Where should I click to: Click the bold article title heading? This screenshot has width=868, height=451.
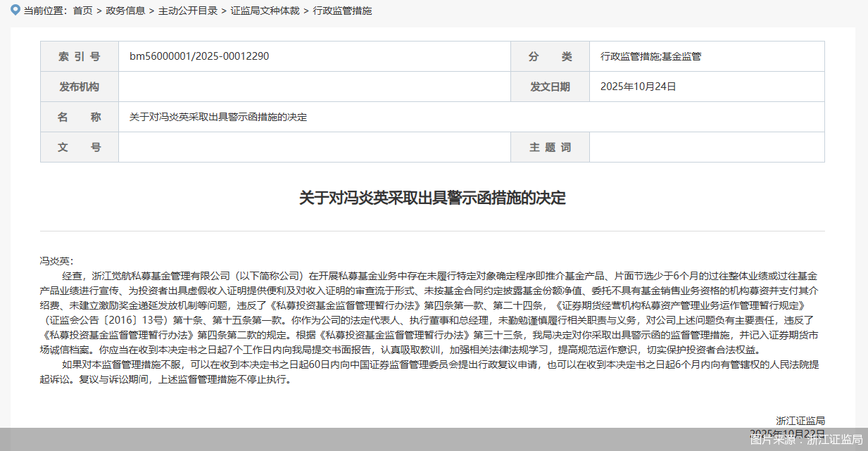point(432,198)
